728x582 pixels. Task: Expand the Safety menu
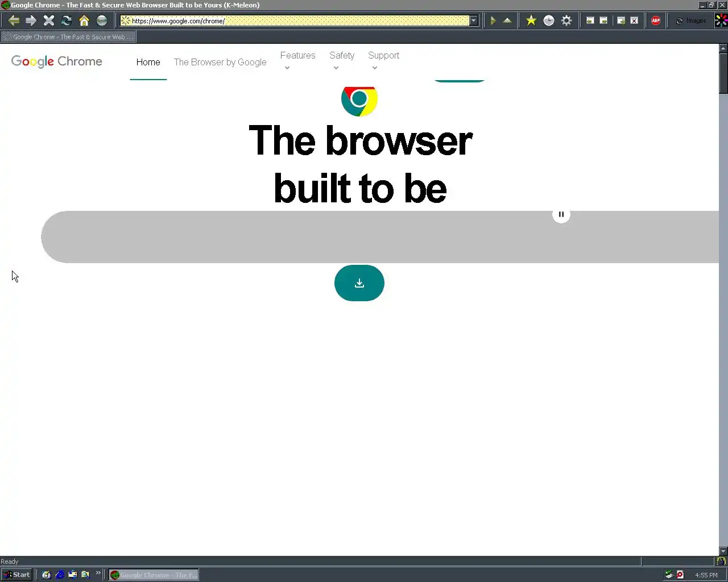coord(342,60)
